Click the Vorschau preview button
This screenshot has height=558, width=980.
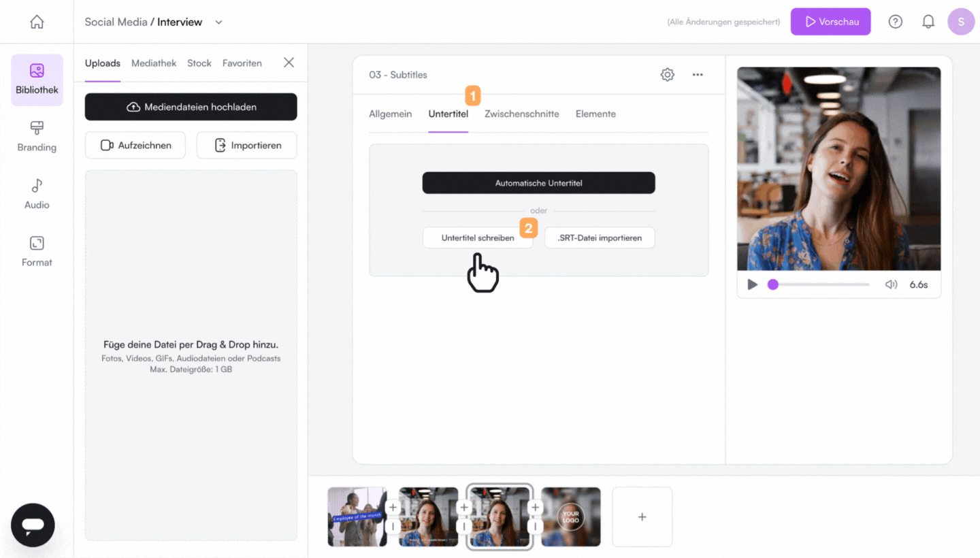[831, 22]
